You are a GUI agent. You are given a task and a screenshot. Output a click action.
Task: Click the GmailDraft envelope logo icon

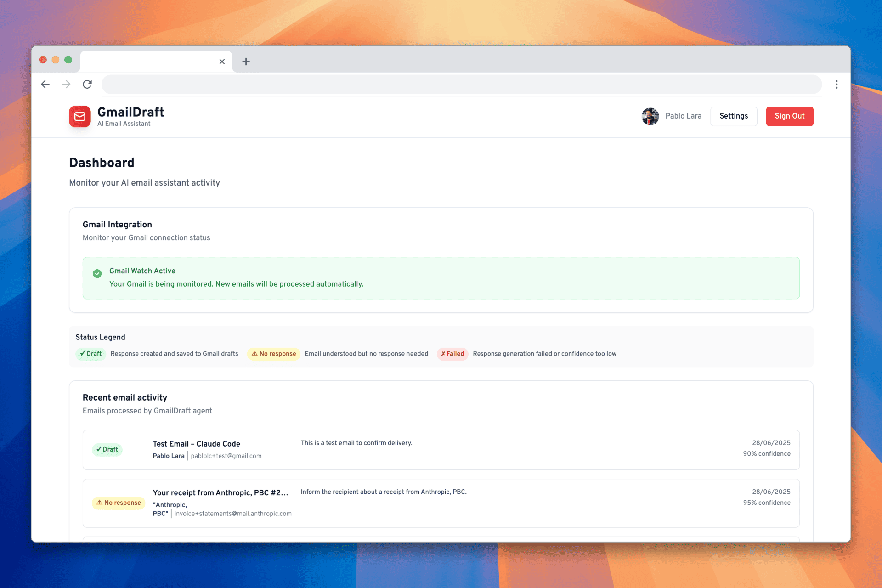[x=79, y=116]
